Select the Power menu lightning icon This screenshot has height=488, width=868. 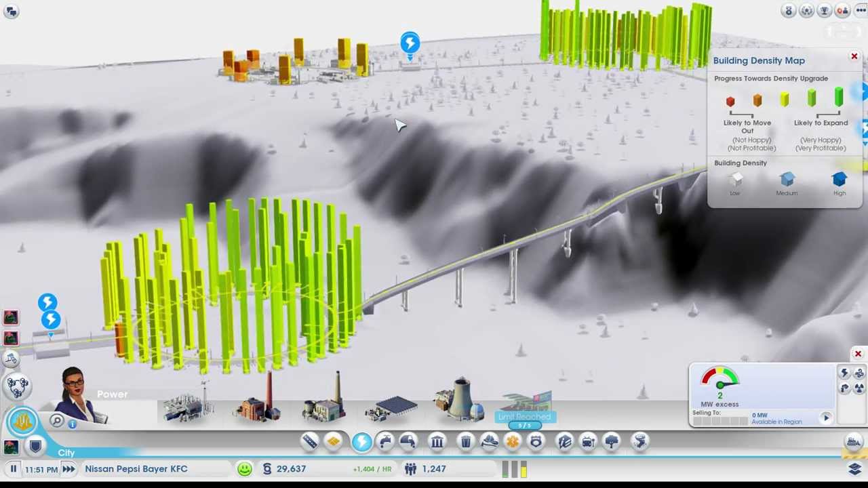(x=361, y=442)
